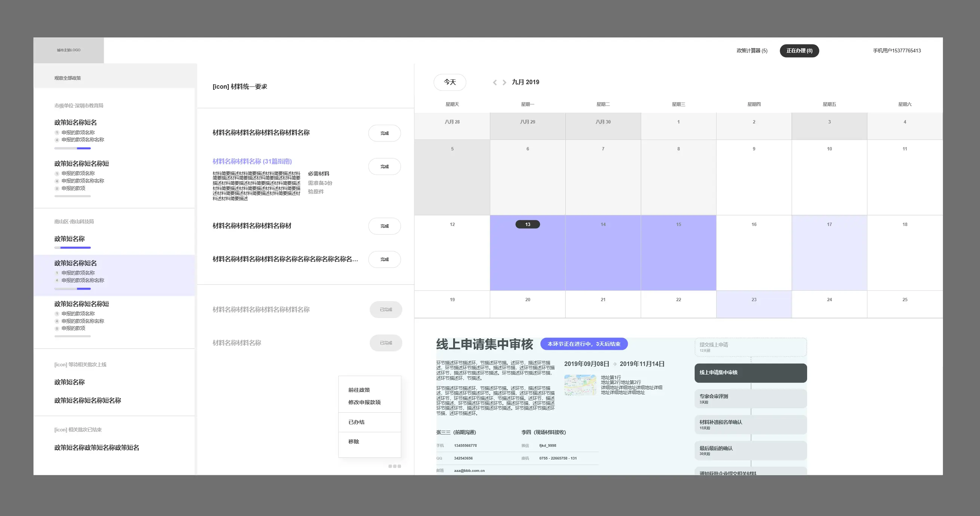Go to next month using right chevron
Image resolution: width=980 pixels, height=516 pixels.
point(504,82)
